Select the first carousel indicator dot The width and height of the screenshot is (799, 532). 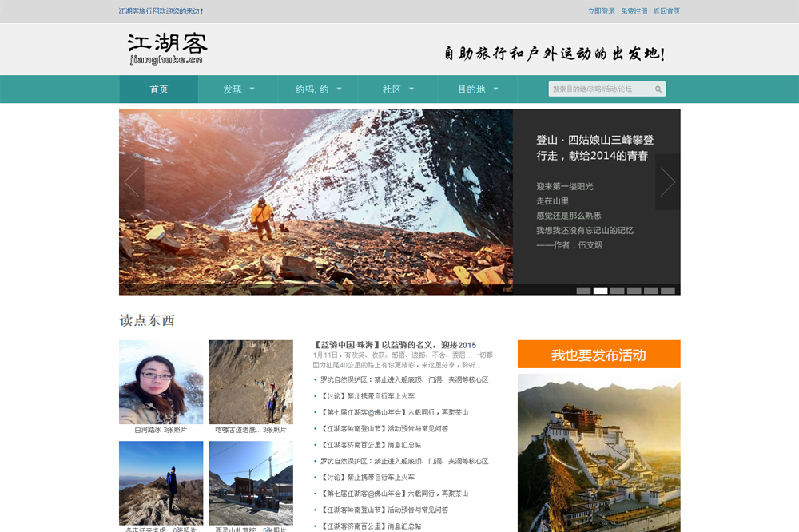pos(583,291)
